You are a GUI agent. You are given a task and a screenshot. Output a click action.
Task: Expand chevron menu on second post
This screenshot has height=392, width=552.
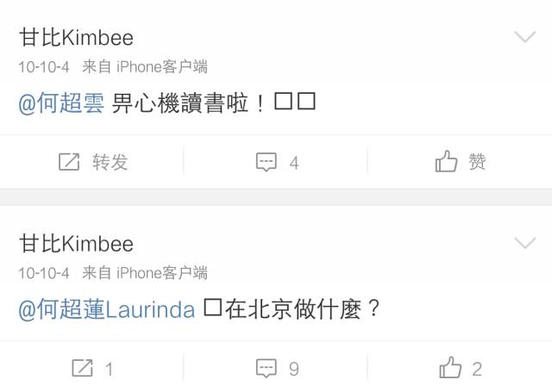525,243
